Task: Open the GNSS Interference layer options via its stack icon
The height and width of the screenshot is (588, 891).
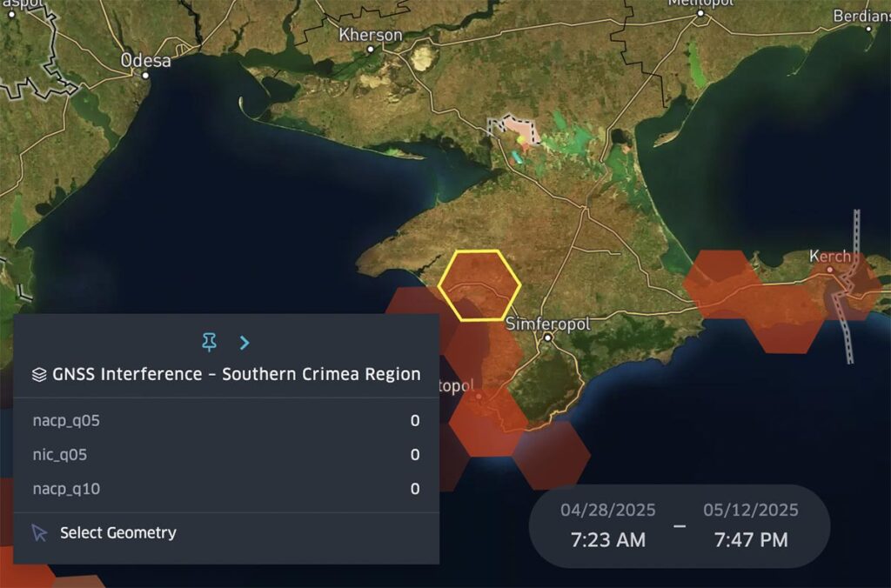Action: pos(40,373)
